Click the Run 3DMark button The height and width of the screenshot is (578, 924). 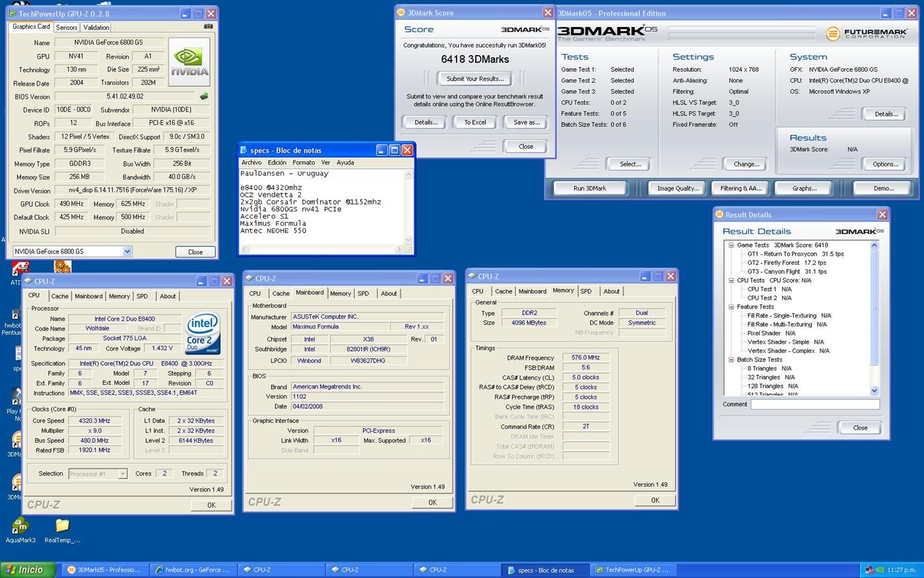coord(590,188)
